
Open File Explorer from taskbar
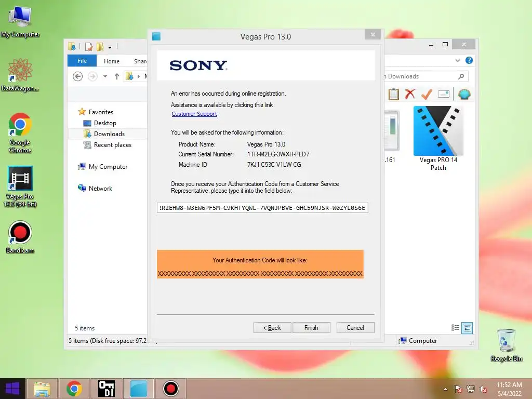pyautogui.click(x=42, y=389)
